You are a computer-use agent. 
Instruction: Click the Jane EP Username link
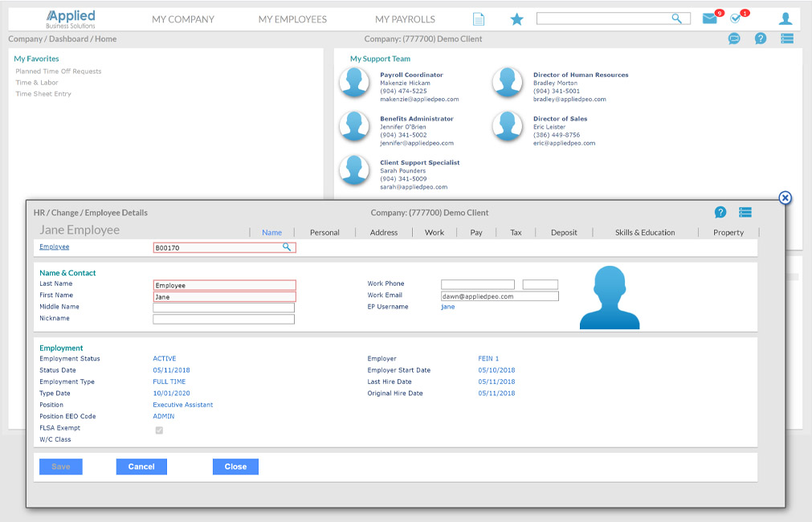(447, 306)
